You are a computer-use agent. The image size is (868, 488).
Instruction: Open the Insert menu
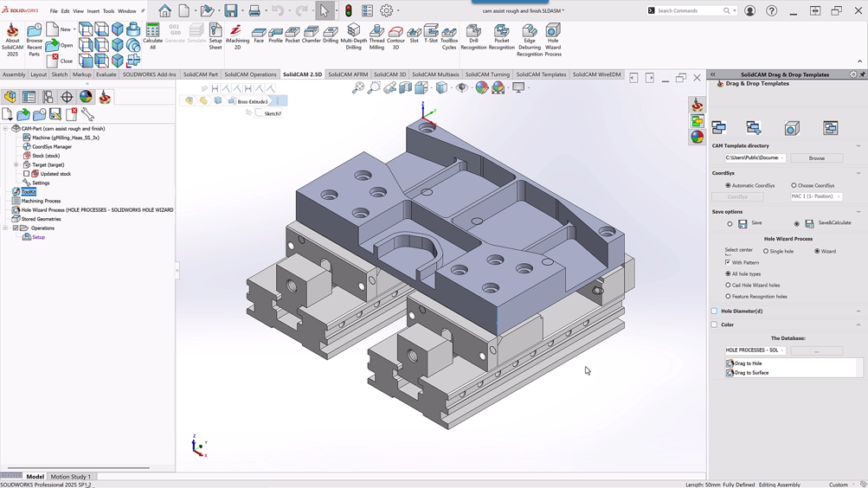pyautogui.click(x=93, y=11)
